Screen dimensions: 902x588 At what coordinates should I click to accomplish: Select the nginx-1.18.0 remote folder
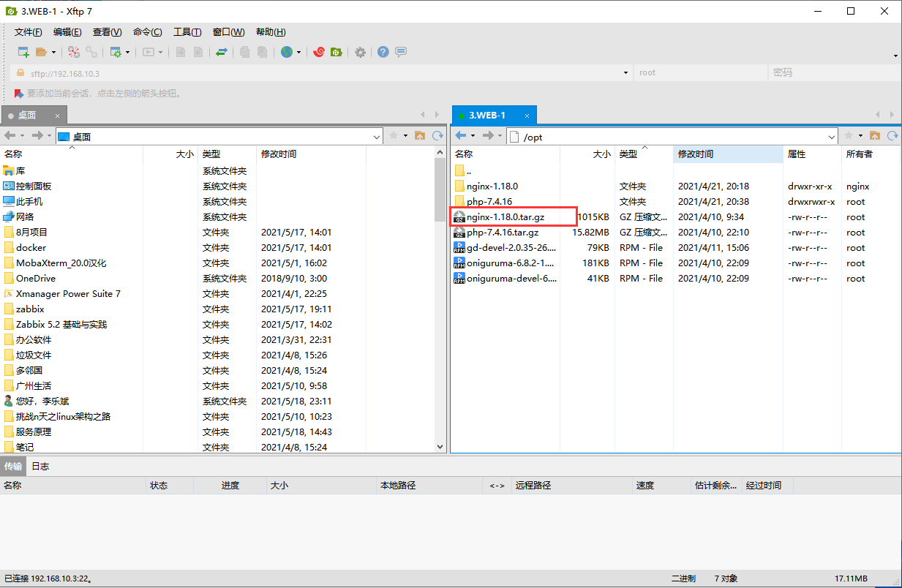[x=492, y=186]
